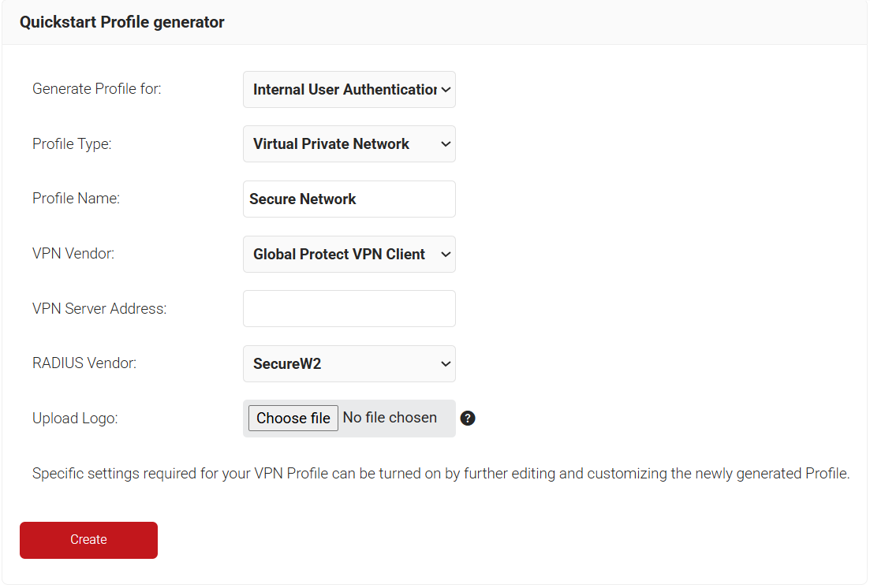Click the chevron arrow beside Global Protect VPN Client

pos(445,254)
